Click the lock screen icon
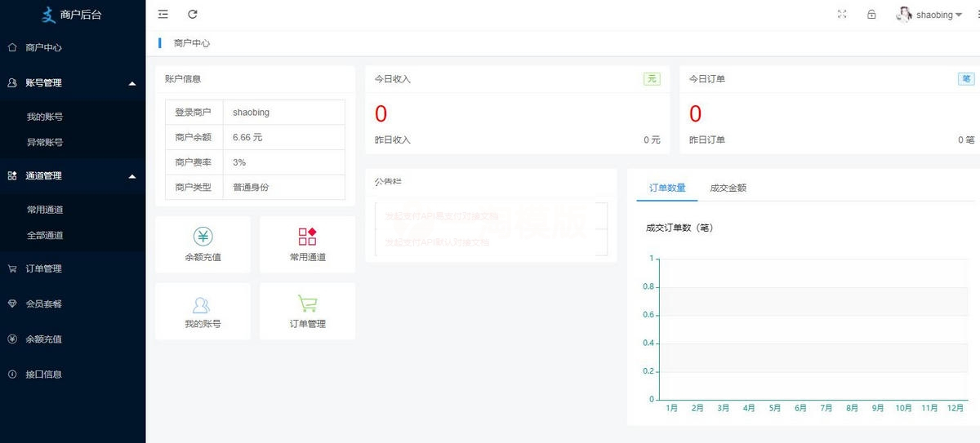Screen dimensions: 980x443 point(871,15)
